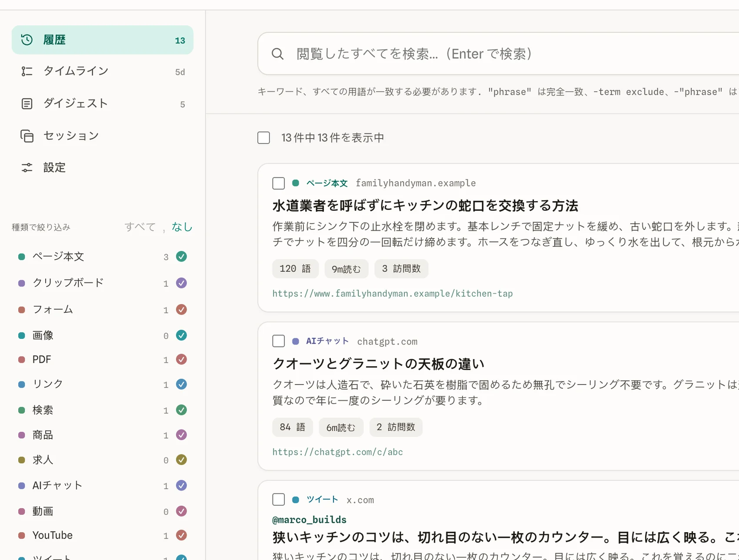739x560 pixels.
Task: Click the x.com domain text
Action: (x=360, y=500)
